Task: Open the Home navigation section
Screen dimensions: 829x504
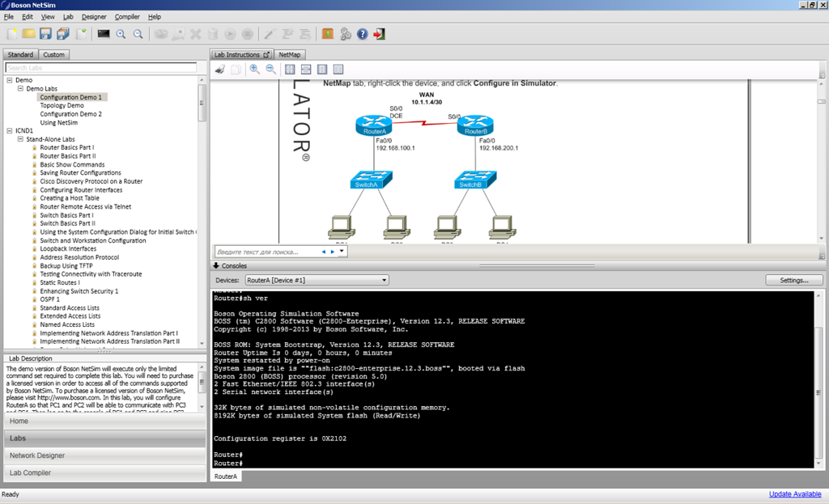Action: (x=104, y=421)
